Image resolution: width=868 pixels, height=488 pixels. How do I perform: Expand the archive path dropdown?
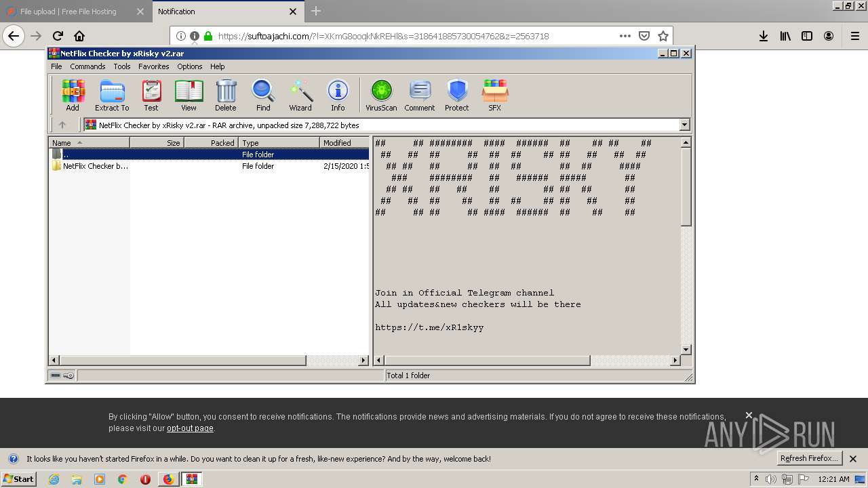(684, 125)
